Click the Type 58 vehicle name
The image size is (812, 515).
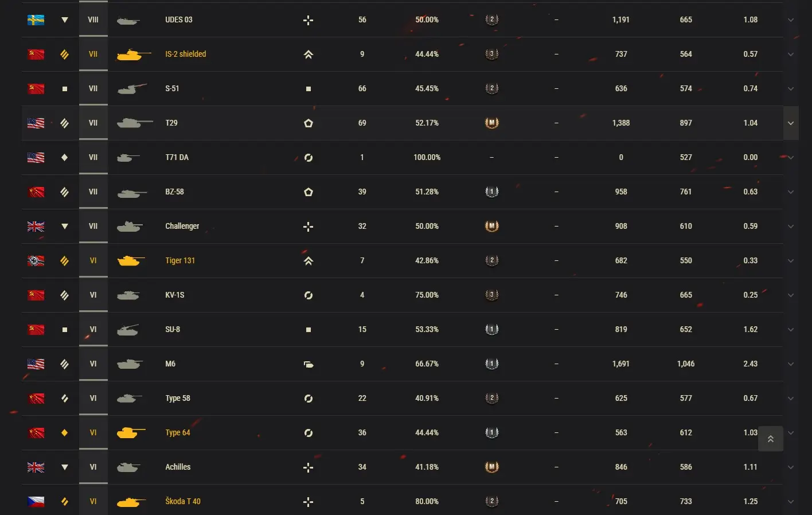177,398
